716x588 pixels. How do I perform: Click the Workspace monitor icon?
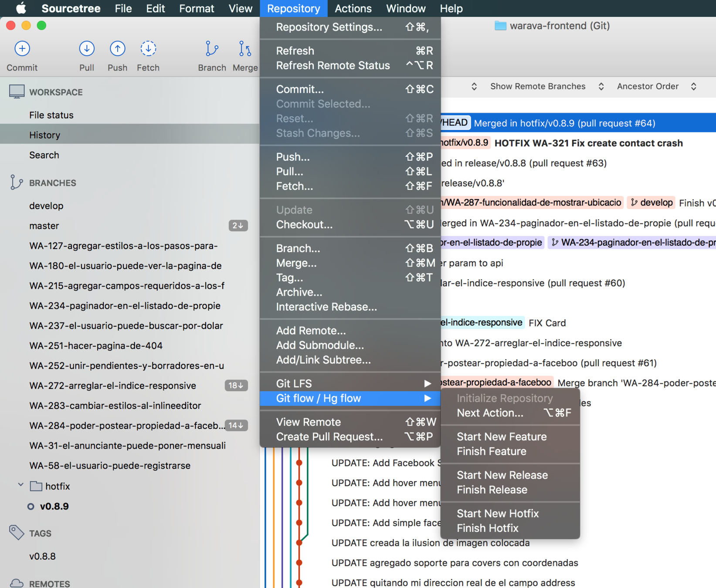point(17,92)
